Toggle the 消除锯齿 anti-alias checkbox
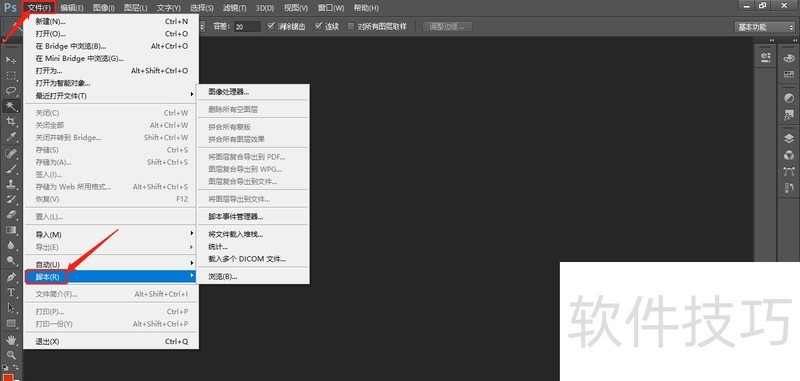 (x=271, y=26)
